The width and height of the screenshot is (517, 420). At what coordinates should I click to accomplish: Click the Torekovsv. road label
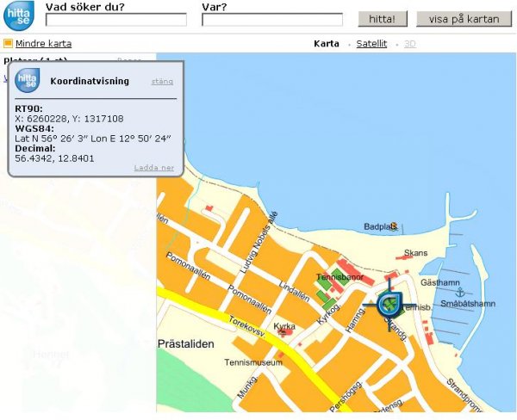247,326
